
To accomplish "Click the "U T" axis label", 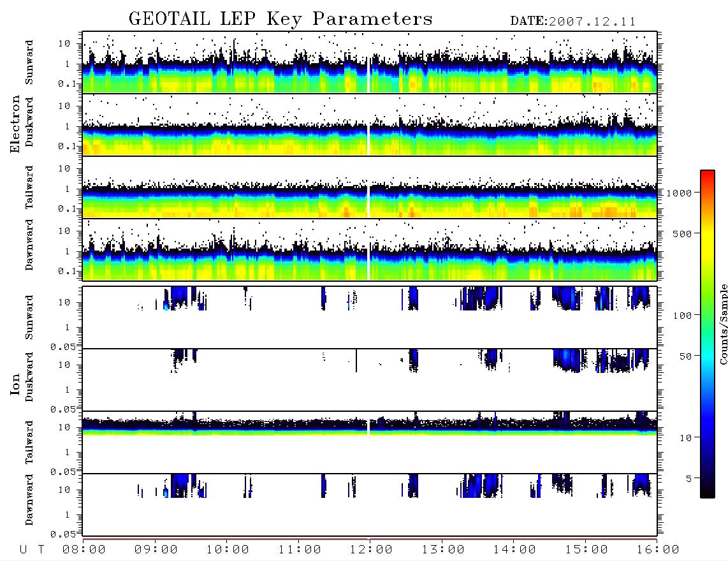I will tap(33, 550).
